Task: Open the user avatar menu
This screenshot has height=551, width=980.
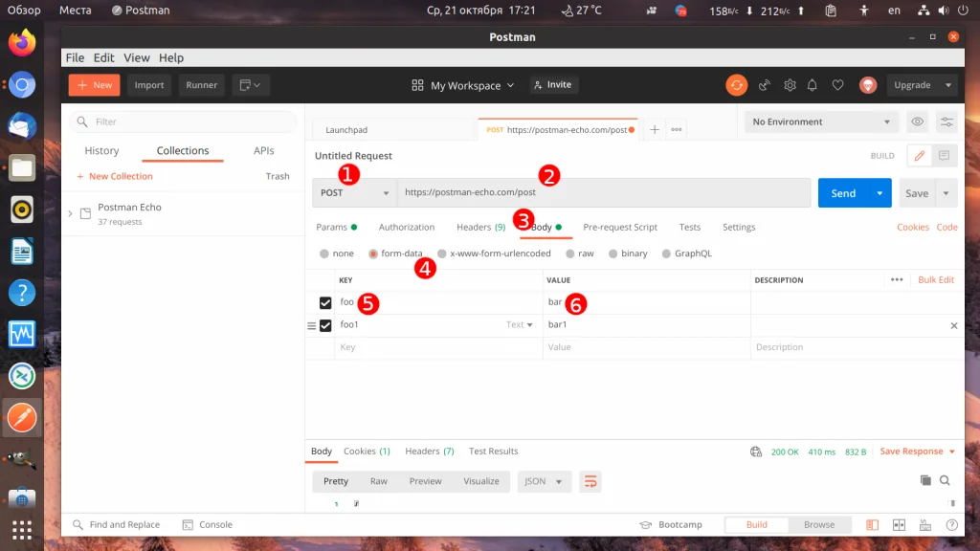Action: [867, 85]
